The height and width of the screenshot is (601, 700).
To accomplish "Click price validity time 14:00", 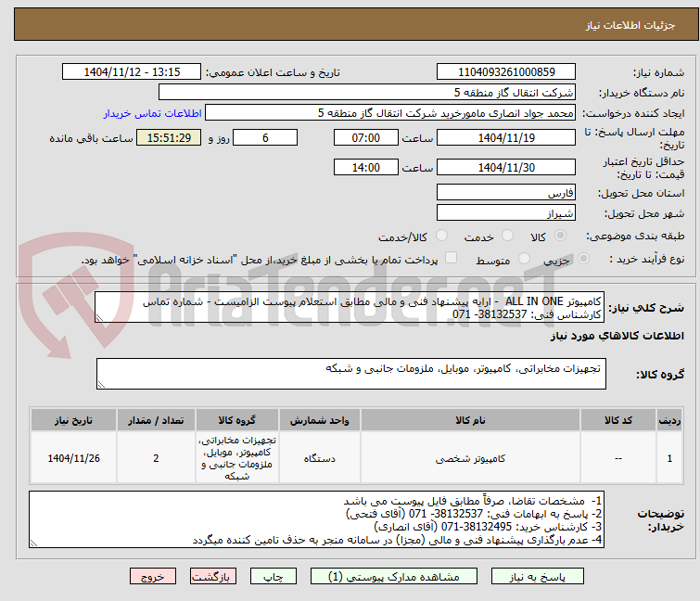I will pyautogui.click(x=365, y=167).
